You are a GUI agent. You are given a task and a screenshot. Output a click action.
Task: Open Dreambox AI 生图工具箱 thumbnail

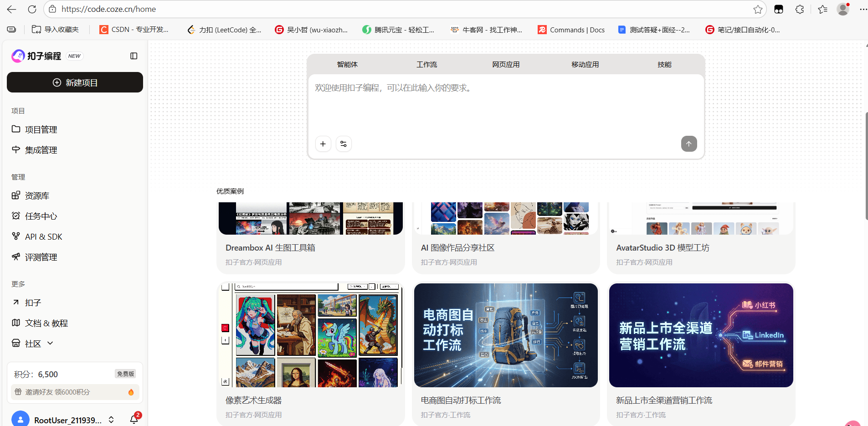tap(311, 218)
